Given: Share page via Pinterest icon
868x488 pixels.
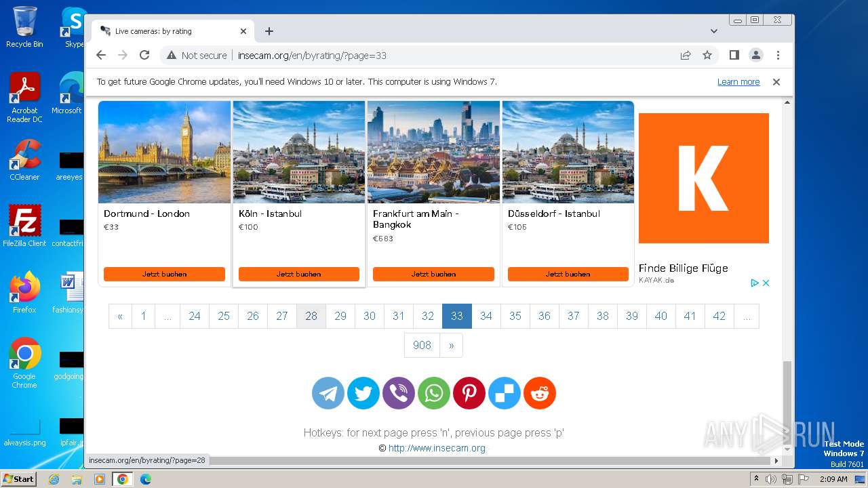Looking at the screenshot, I should (x=469, y=393).
